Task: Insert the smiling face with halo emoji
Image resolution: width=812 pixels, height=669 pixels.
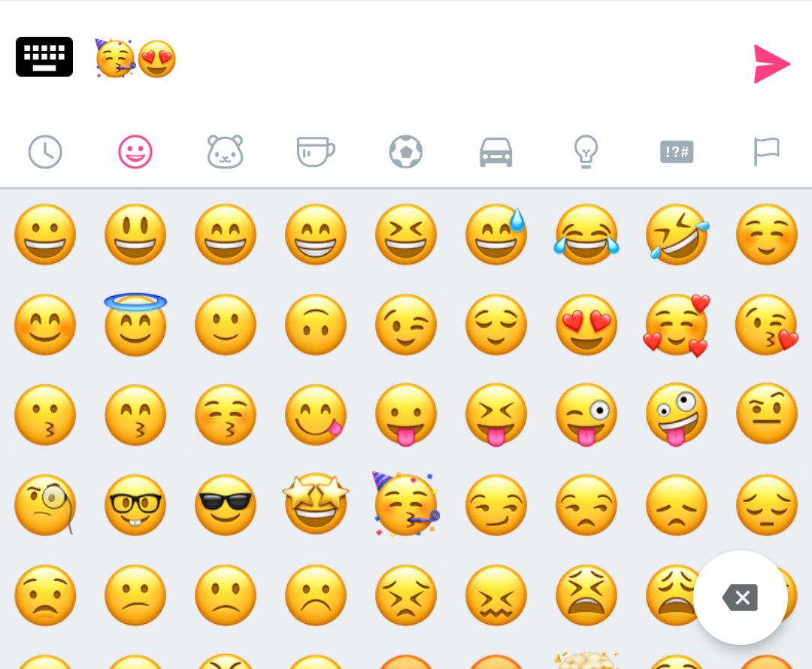Action: pos(135,325)
